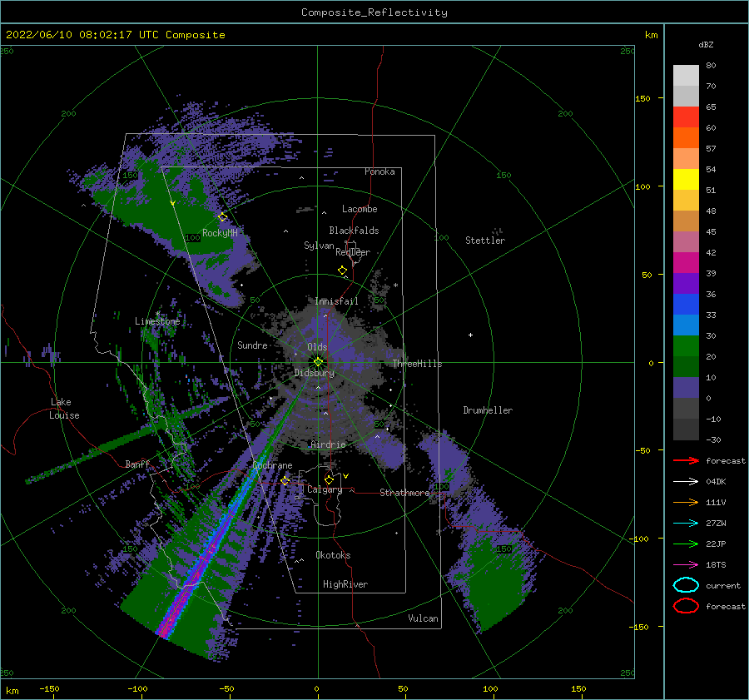Screen dimensions: 749x700
Task: Click the Drumheller town label
Action: click(488, 410)
